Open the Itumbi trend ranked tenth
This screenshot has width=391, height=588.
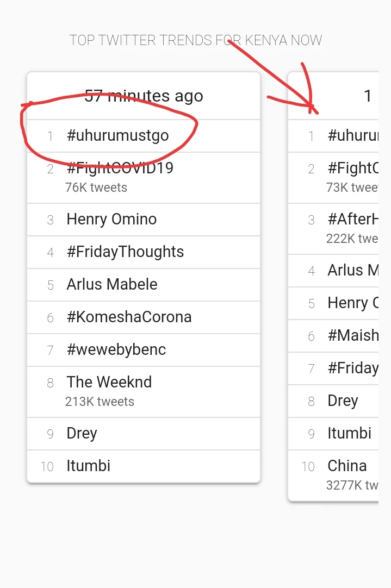(88, 466)
